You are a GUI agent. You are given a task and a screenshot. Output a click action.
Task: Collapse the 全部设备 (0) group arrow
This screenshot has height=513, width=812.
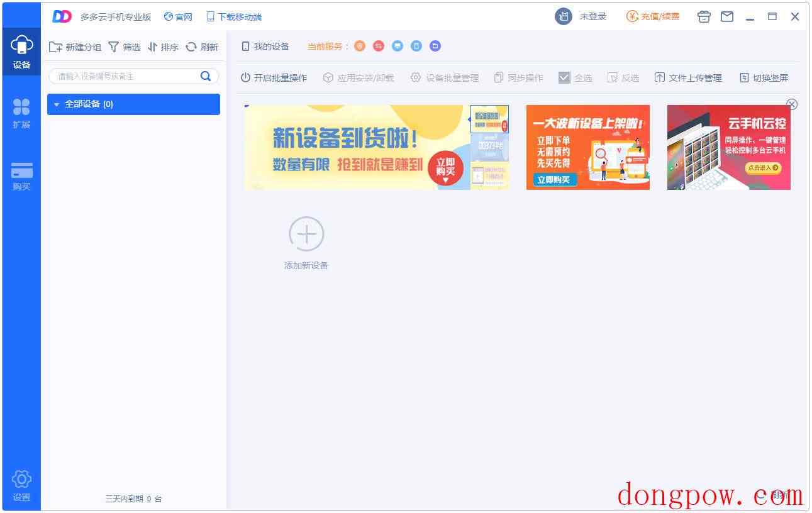[57, 104]
